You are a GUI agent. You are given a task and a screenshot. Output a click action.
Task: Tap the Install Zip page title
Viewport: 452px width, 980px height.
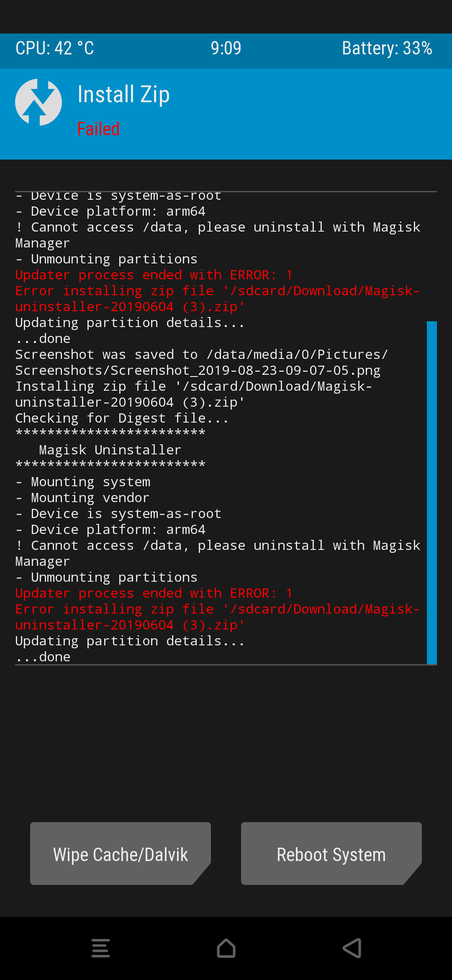[x=124, y=95]
